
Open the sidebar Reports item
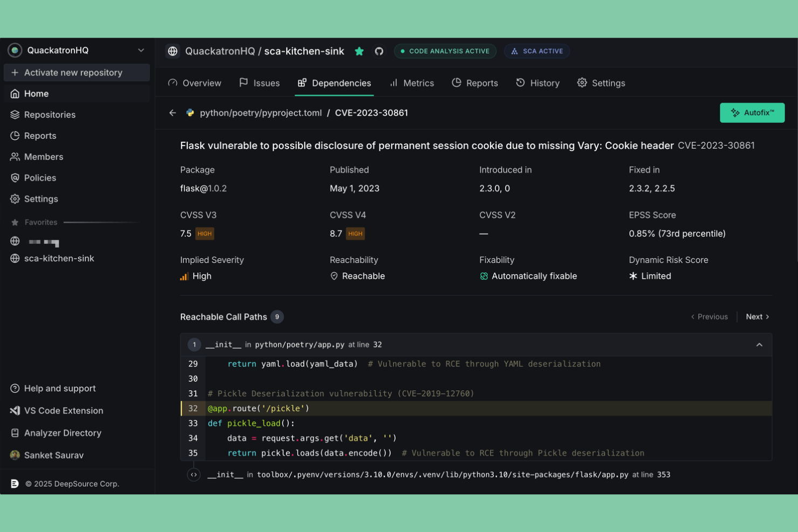[x=77, y=135]
